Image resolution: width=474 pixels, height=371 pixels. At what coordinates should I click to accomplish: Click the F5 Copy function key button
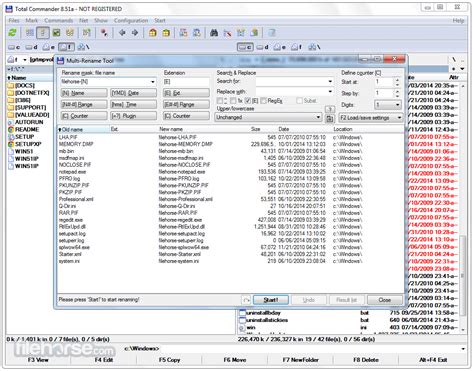click(x=169, y=360)
